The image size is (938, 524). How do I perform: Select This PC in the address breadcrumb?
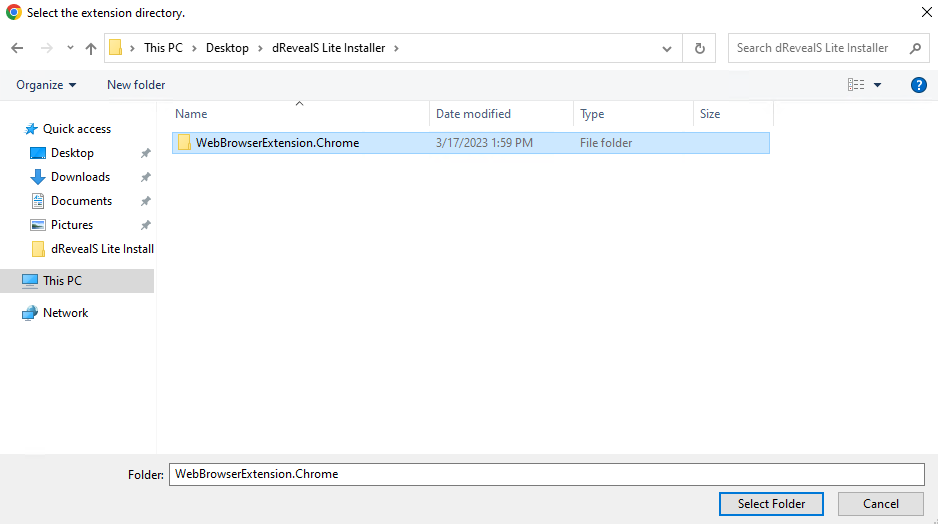coord(163,48)
